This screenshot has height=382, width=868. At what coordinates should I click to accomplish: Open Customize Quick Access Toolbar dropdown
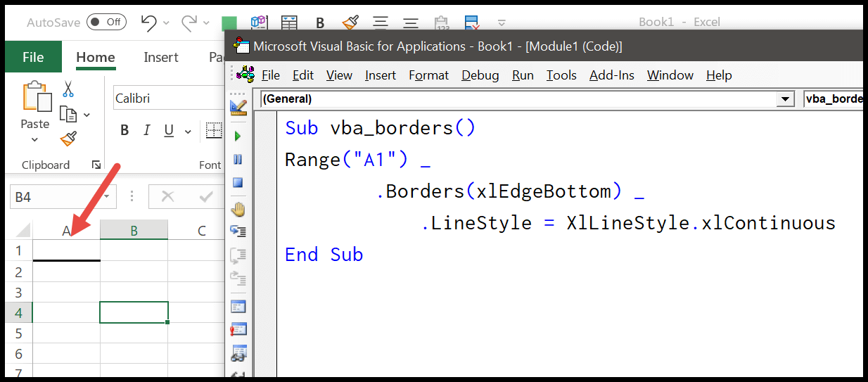pyautogui.click(x=502, y=23)
